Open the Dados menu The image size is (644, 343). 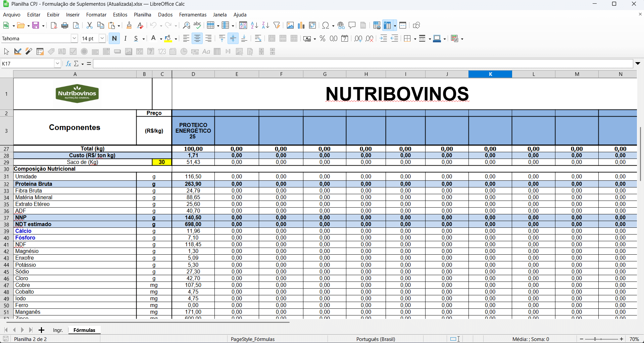click(165, 15)
